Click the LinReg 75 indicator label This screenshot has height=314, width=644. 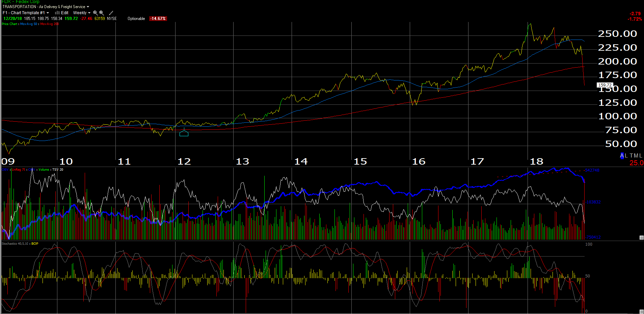click(19, 170)
